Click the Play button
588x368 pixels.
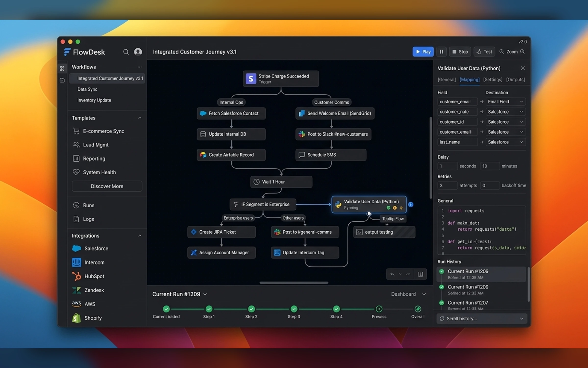(x=423, y=52)
